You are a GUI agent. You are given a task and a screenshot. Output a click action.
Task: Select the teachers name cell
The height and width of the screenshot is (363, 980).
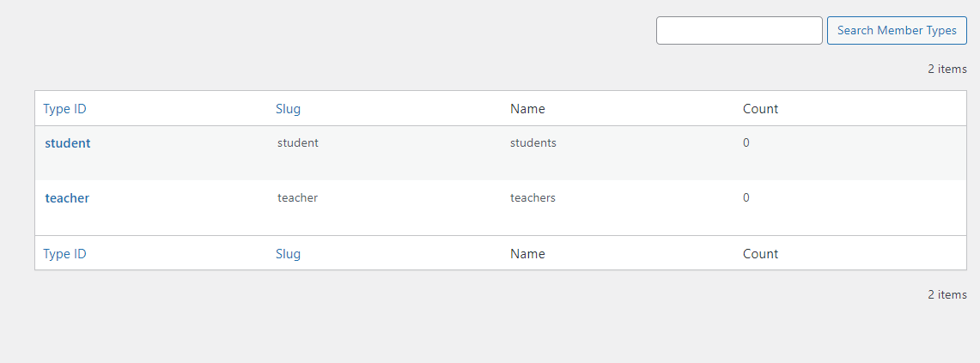[x=533, y=198]
